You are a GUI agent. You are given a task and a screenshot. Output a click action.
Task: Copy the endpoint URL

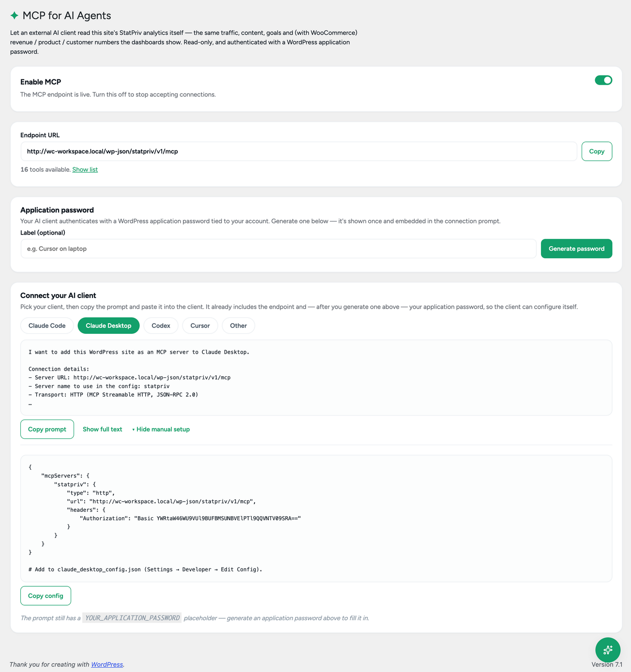[x=597, y=151]
